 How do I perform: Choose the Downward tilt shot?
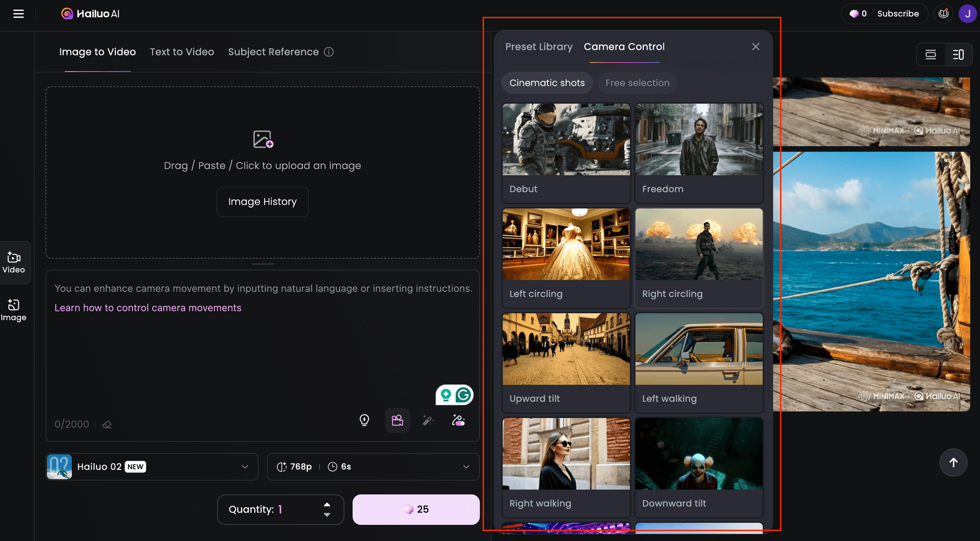(x=699, y=467)
